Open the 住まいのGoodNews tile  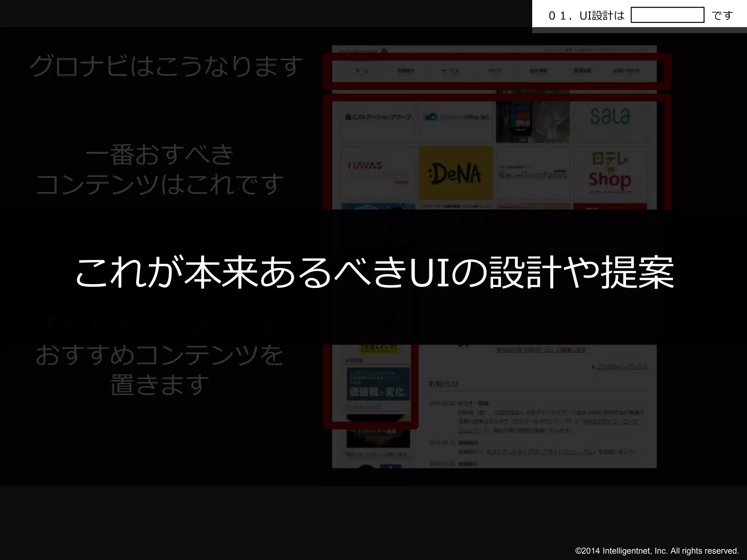point(533,173)
